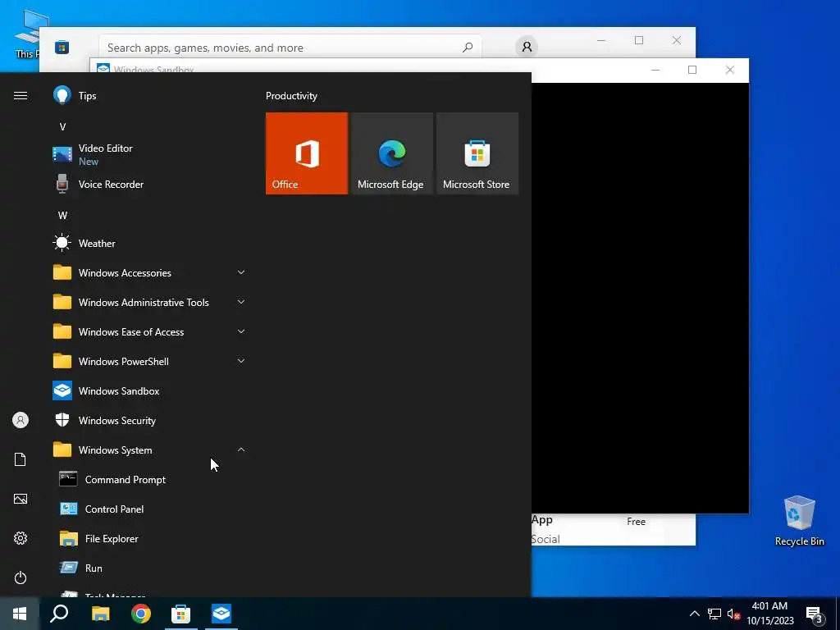
Task: Click the Microsoft Edge tile
Action: pyautogui.click(x=391, y=153)
